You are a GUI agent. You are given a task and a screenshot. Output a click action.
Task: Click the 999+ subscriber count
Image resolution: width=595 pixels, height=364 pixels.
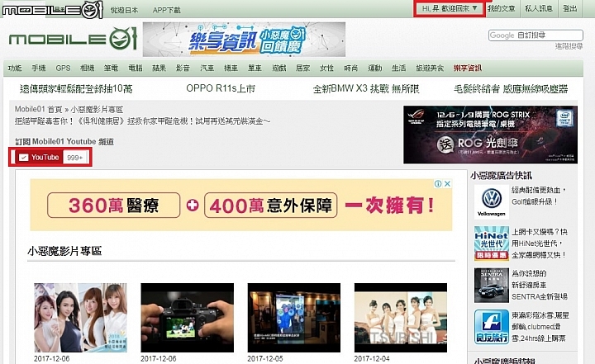(75, 158)
